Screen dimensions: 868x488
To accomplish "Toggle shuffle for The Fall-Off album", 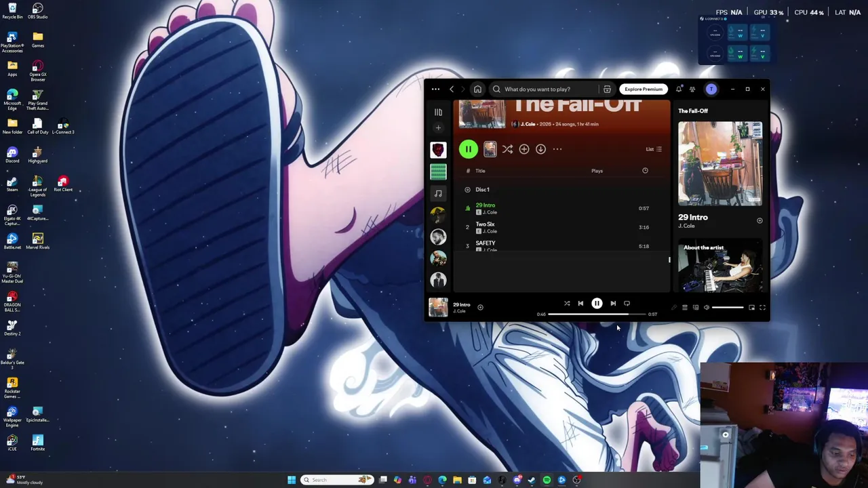I will [507, 149].
